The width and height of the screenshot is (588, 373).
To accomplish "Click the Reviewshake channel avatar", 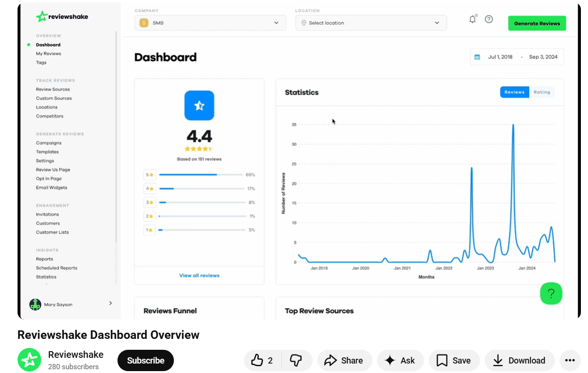I will 29,360.
